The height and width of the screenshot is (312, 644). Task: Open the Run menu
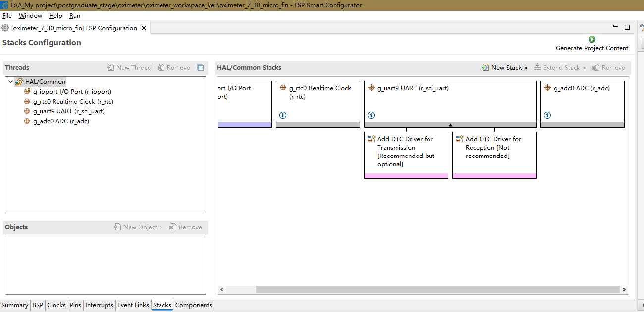coord(74,16)
